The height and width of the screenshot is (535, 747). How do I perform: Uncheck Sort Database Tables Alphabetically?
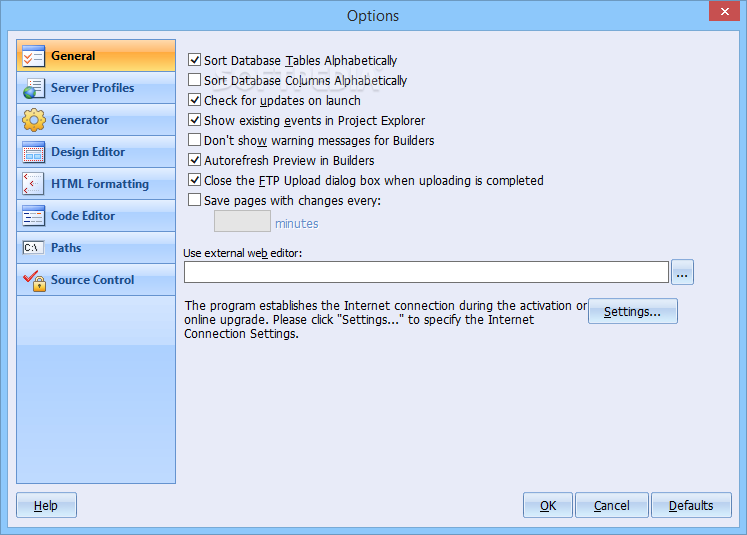[195, 61]
